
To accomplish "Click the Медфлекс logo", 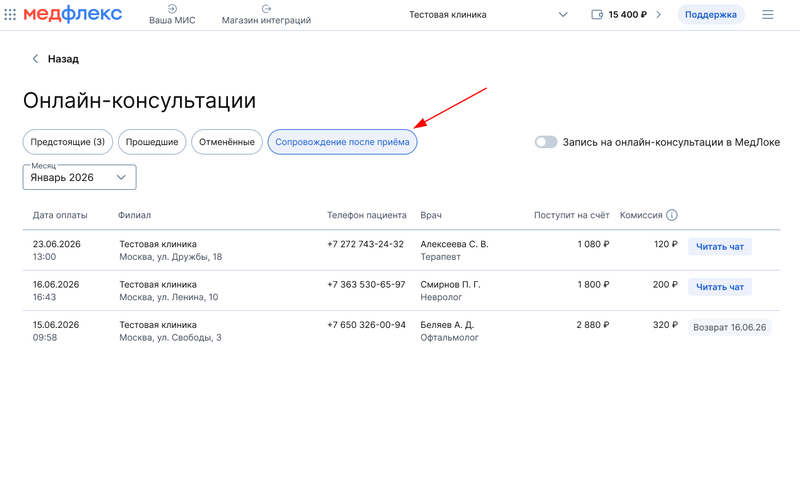I will point(72,14).
